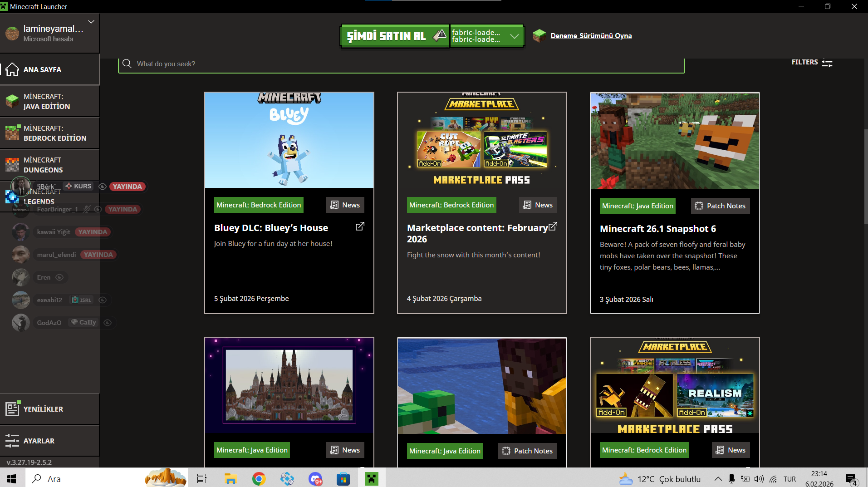Click the eye icon next to Eren
Image resolution: width=868 pixels, height=487 pixels.
[59, 277]
